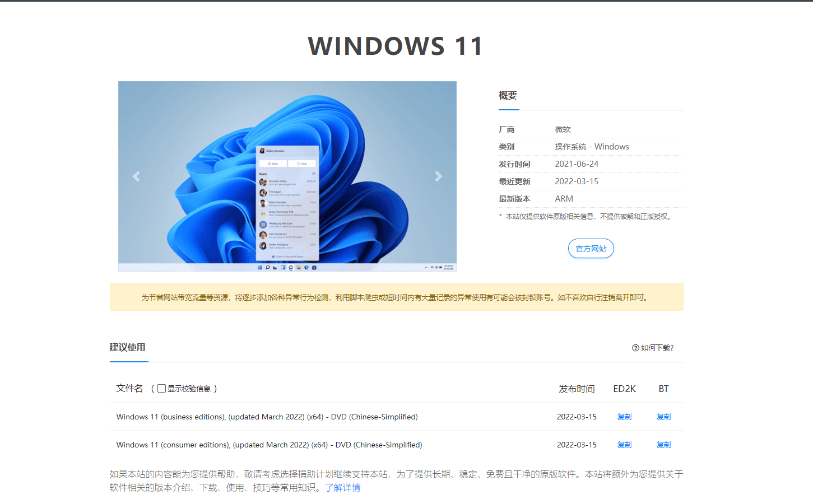Click the ED2K column header
This screenshot has height=504, width=813.
[624, 388]
